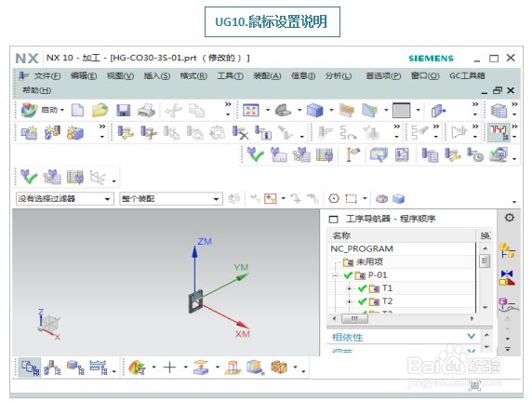Screen dimensions: 532x401
Task: Click the Fit view icon
Action: 251,111
